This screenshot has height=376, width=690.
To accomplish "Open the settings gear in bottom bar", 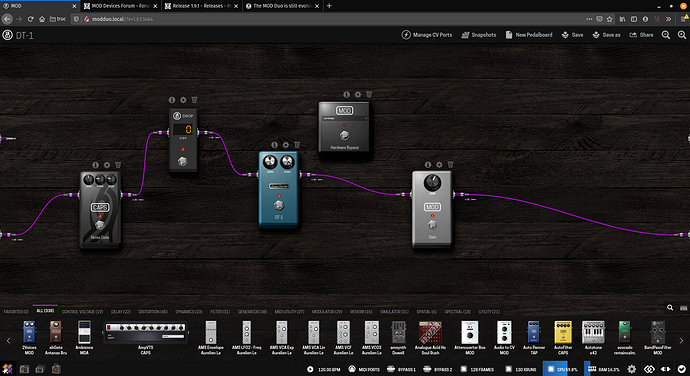I will point(631,369).
